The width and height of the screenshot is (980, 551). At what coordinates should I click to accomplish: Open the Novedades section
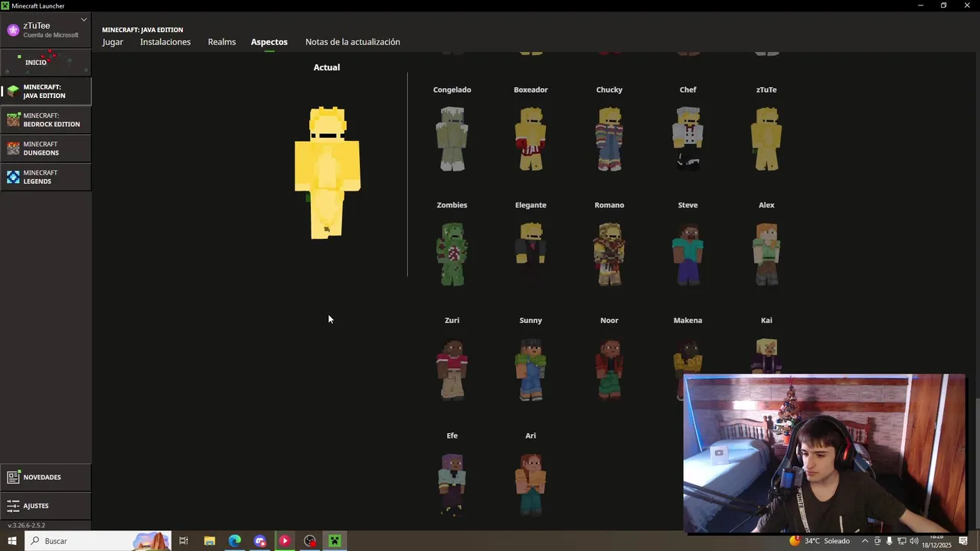46,477
